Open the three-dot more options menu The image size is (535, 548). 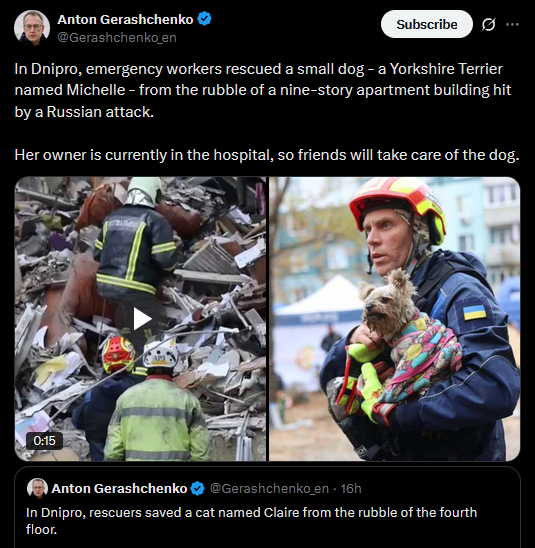512,24
